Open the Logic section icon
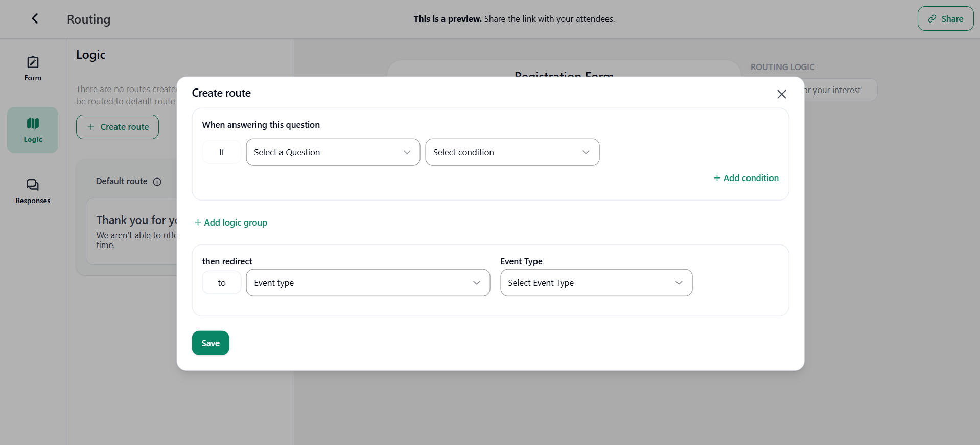 coord(33,123)
